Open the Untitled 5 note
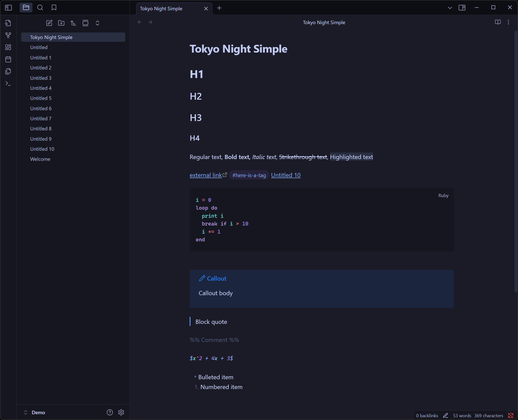The width and height of the screenshot is (518, 420). [73, 98]
